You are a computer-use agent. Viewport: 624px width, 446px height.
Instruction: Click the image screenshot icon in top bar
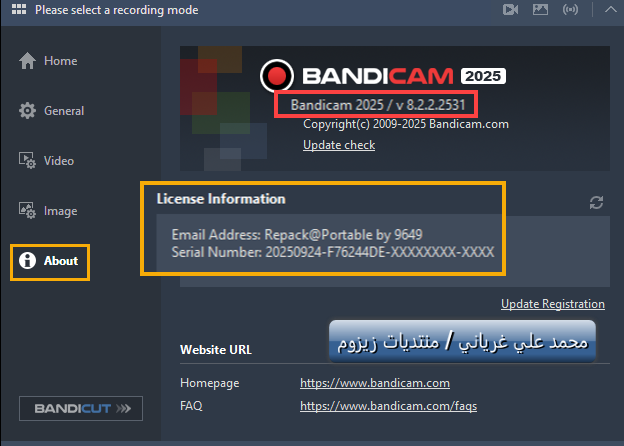pos(540,10)
